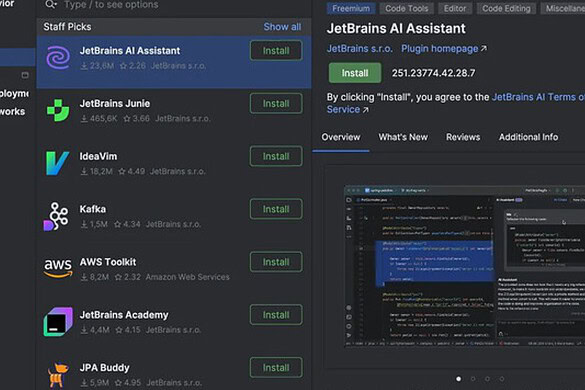
Task: Click the green Install button in details pane
Action: (x=355, y=73)
